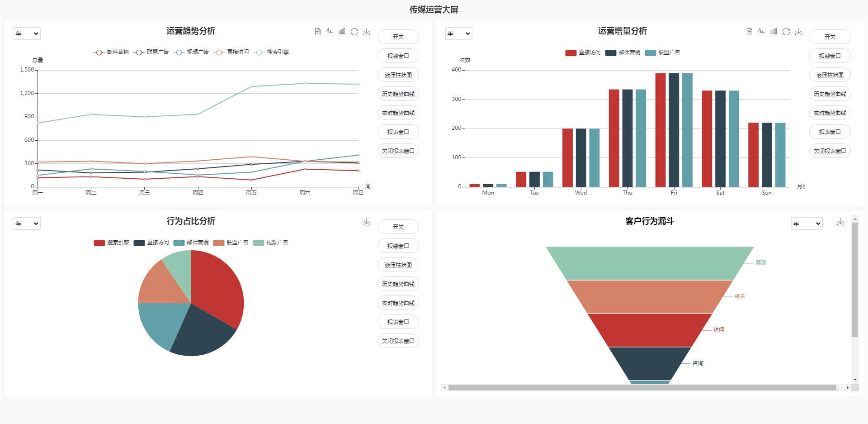Click 液压柱状图 button beside 运营增量分析 chart
868x424 pixels.
pos(830,75)
